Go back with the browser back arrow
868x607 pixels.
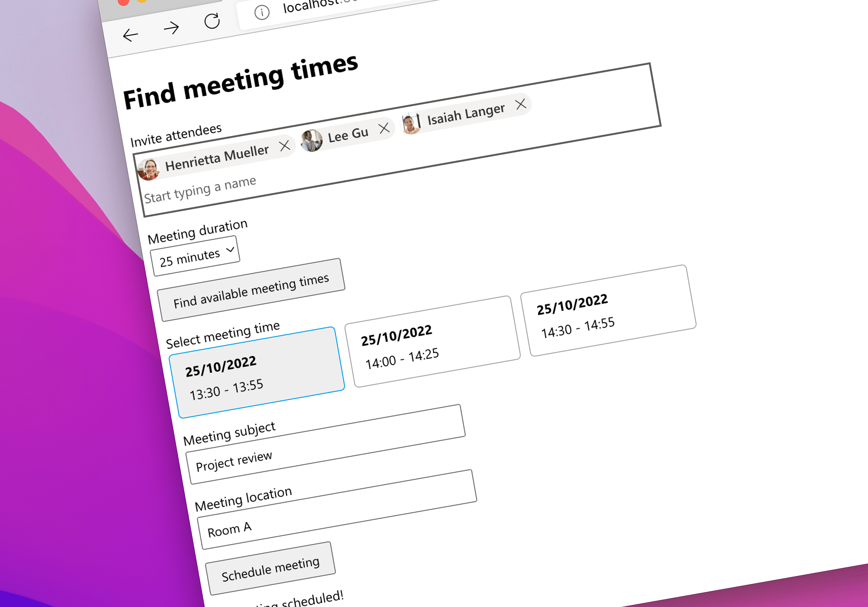[x=130, y=35]
